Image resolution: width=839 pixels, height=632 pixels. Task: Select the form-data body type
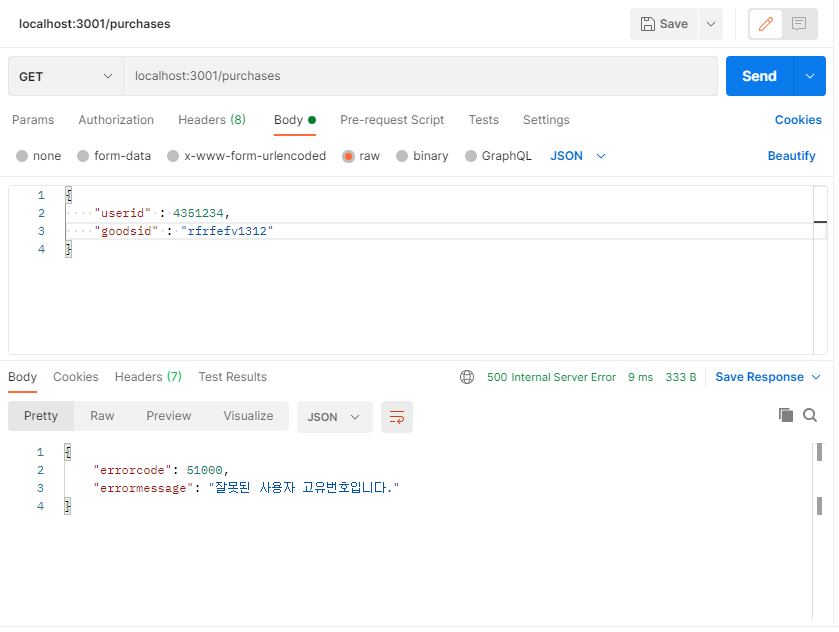[x=114, y=156]
